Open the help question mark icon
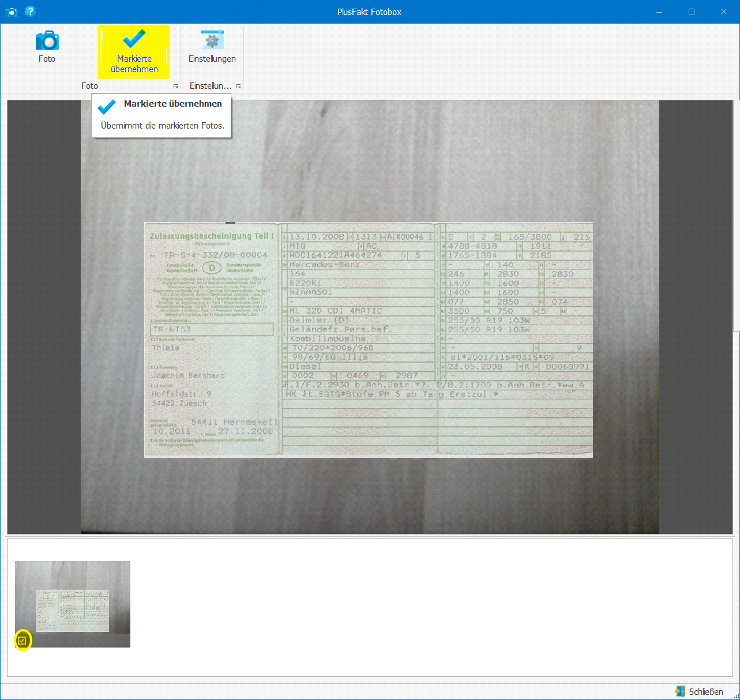 point(30,11)
